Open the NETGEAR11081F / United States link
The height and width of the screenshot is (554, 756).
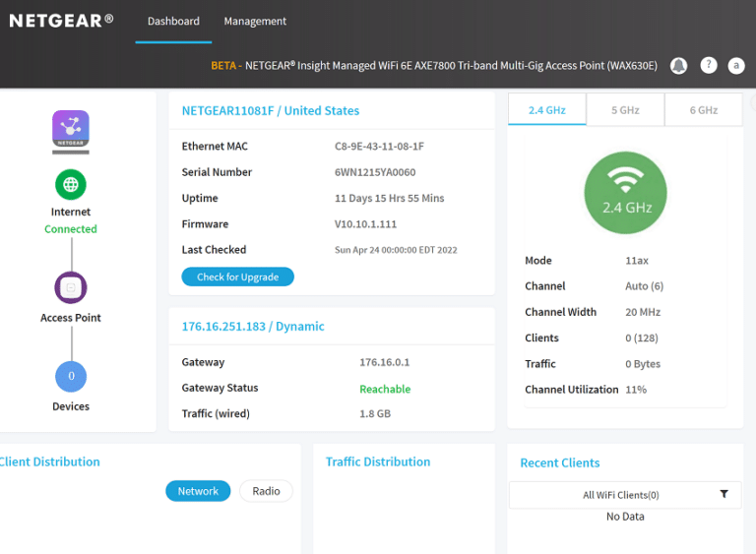(x=271, y=111)
